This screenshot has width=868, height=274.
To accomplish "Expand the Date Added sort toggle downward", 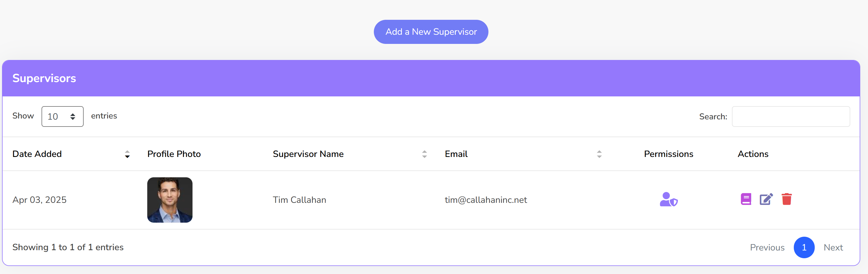I will (127, 156).
